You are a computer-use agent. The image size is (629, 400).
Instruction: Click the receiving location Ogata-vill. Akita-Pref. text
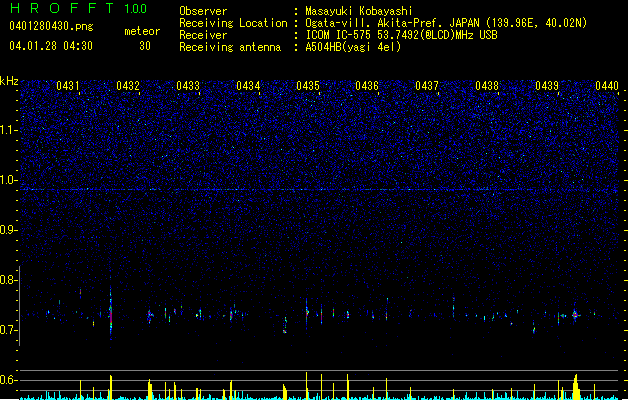(446, 23)
